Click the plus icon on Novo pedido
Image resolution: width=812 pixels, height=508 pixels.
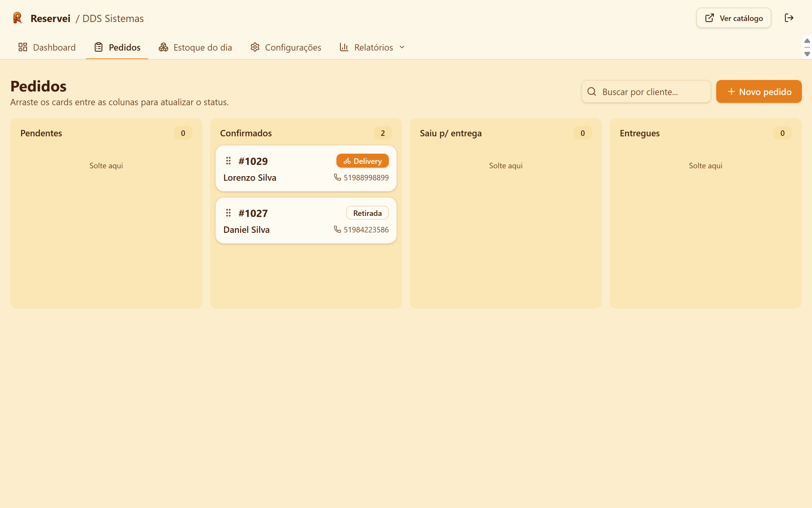tap(731, 92)
